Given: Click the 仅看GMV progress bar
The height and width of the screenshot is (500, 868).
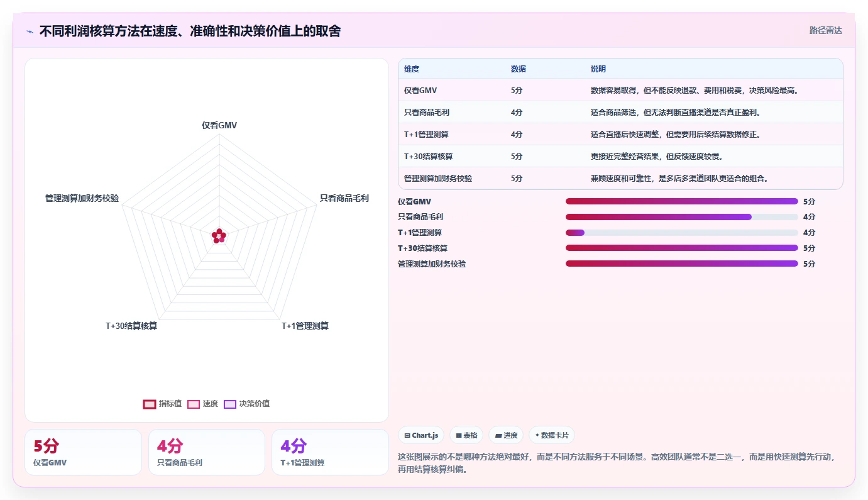Looking at the screenshot, I should pos(681,201).
